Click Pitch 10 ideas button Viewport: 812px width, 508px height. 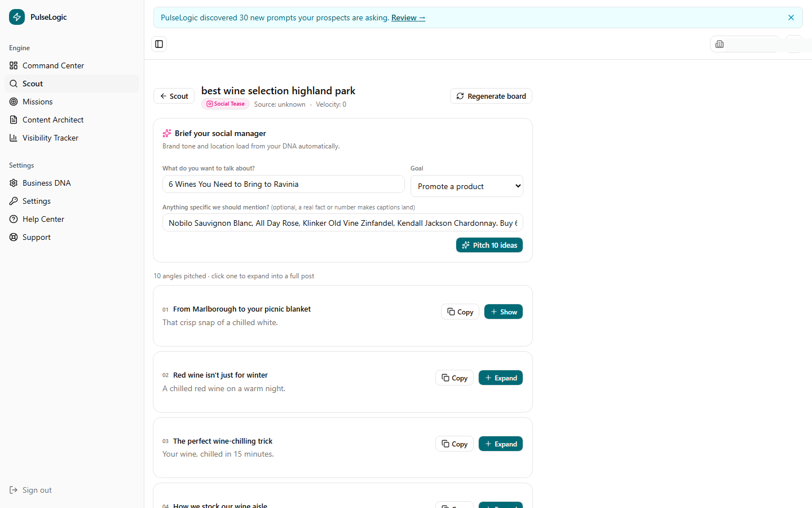489,245
